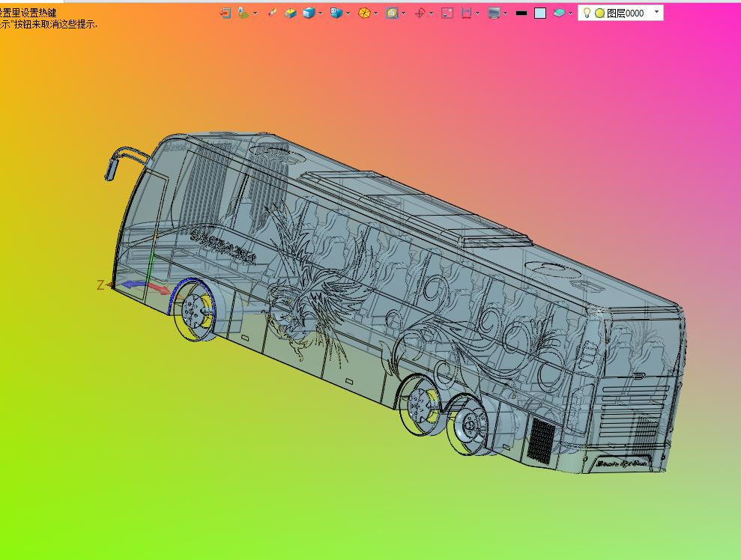Select the eraser tool icon
The width and height of the screenshot is (741, 560).
tap(272, 13)
